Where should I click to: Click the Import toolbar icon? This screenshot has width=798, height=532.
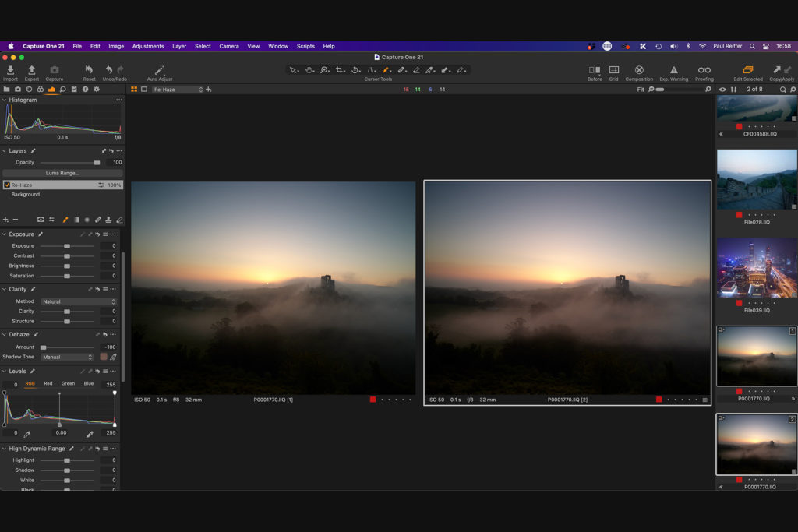point(10,70)
